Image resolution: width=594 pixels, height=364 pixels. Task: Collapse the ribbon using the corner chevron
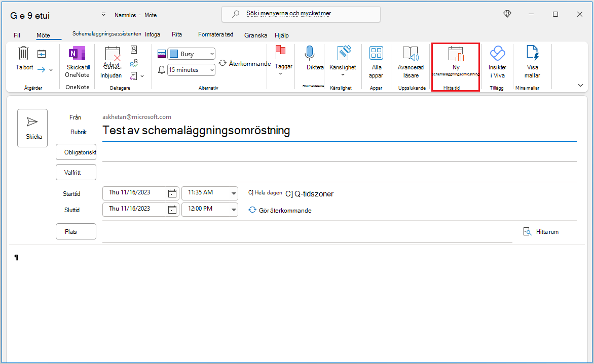580,85
